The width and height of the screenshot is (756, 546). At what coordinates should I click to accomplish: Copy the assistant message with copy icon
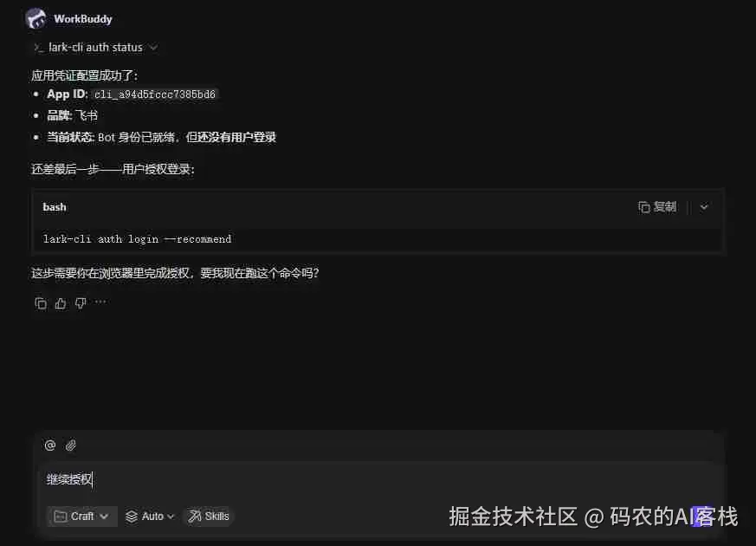point(41,303)
